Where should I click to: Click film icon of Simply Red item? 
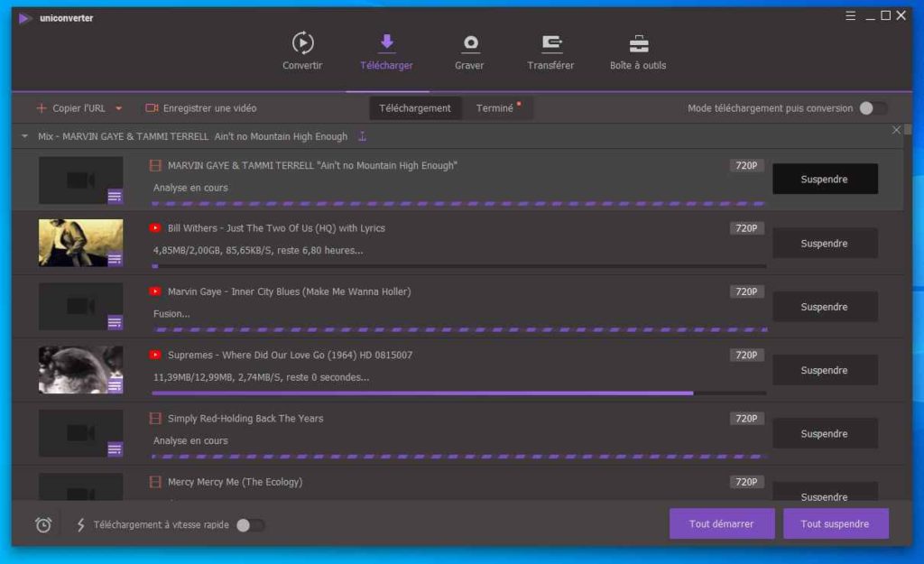pos(155,419)
